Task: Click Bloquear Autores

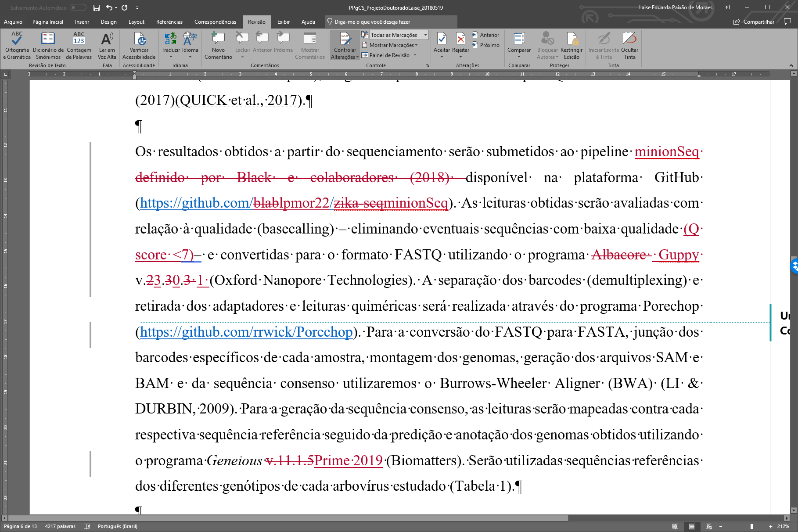Action: pos(547,45)
